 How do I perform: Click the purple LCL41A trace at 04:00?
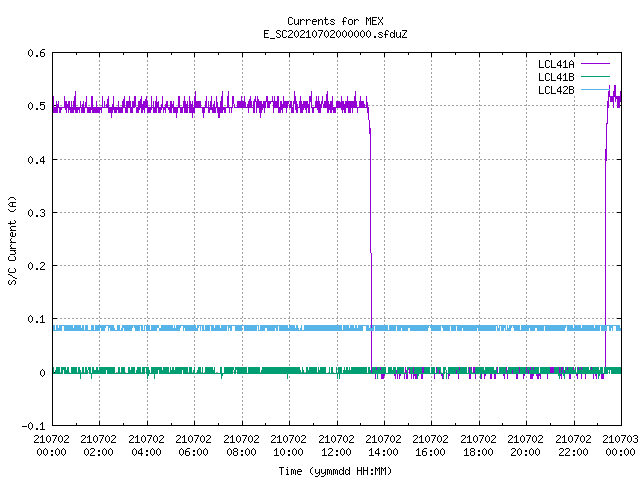coord(147,105)
